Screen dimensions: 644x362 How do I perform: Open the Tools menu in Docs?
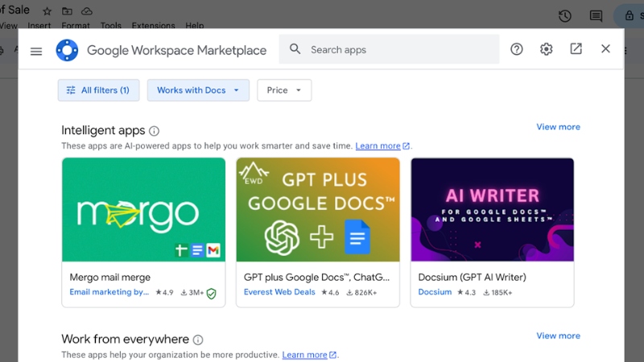click(111, 26)
